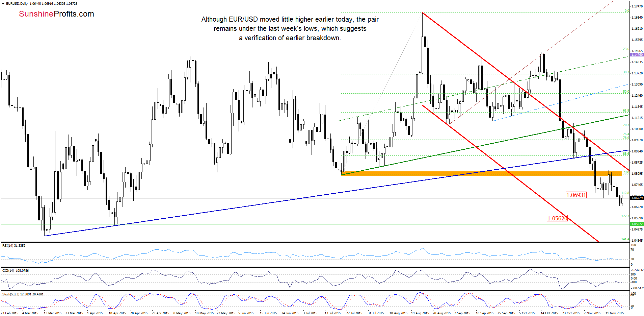The width and height of the screenshot is (644, 316).
Task: Select the green 1.05272 price tag
Action: (637, 224)
